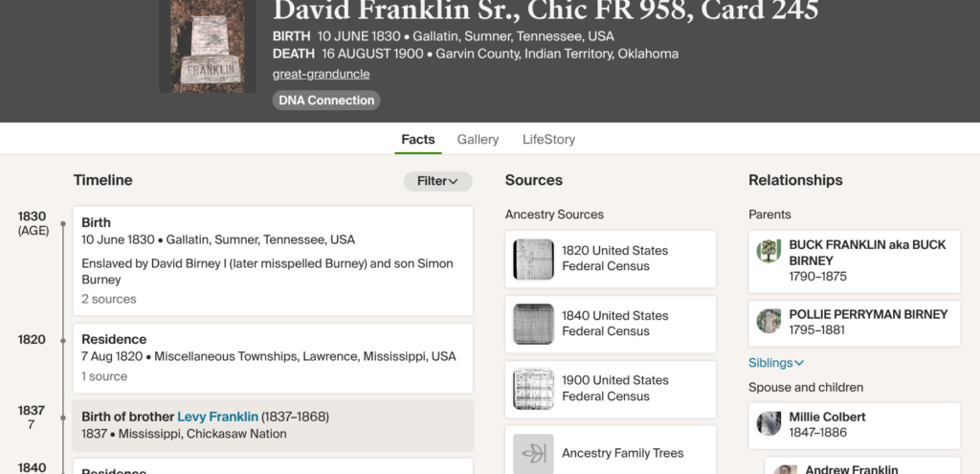Switch to the Facts tab

pyautogui.click(x=418, y=140)
